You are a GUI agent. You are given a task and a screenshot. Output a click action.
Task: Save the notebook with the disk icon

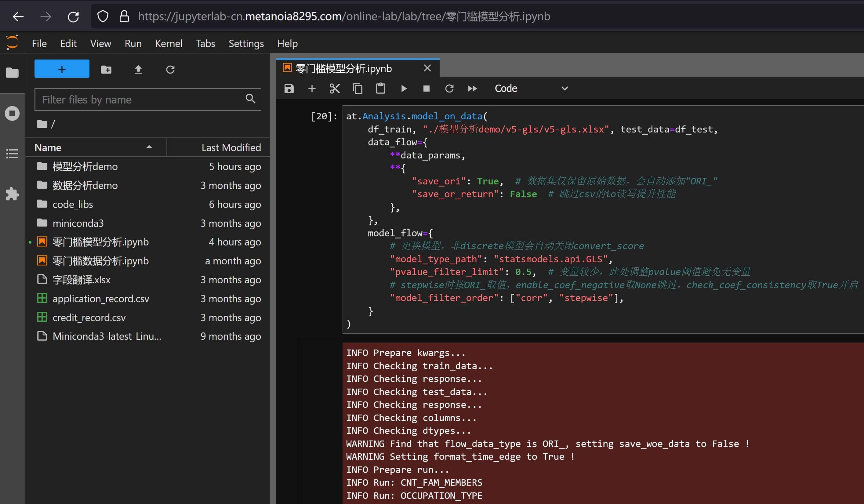[289, 89]
